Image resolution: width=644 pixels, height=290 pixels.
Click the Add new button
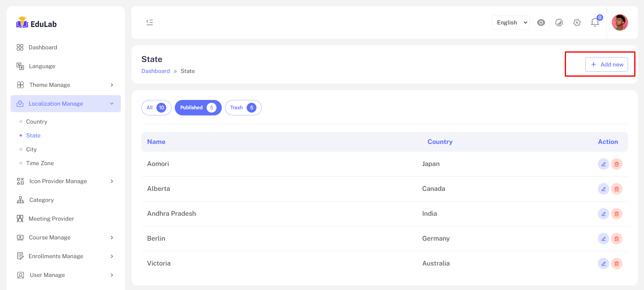(x=606, y=64)
